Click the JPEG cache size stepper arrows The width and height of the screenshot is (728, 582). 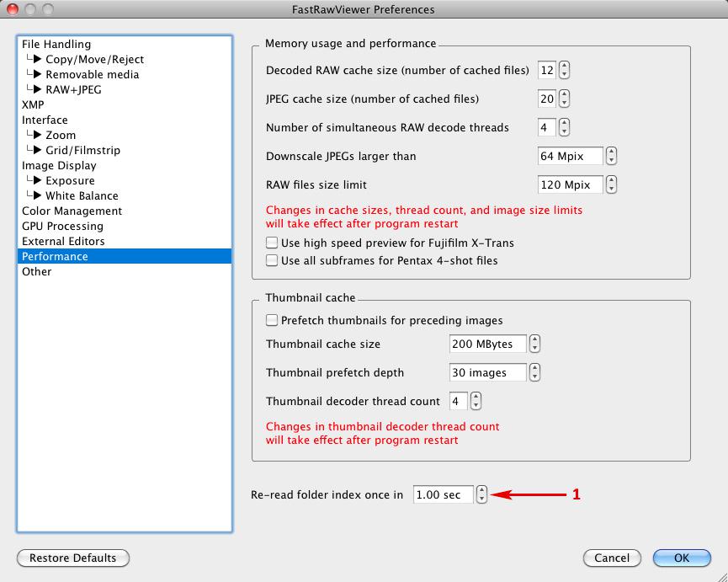(565, 99)
